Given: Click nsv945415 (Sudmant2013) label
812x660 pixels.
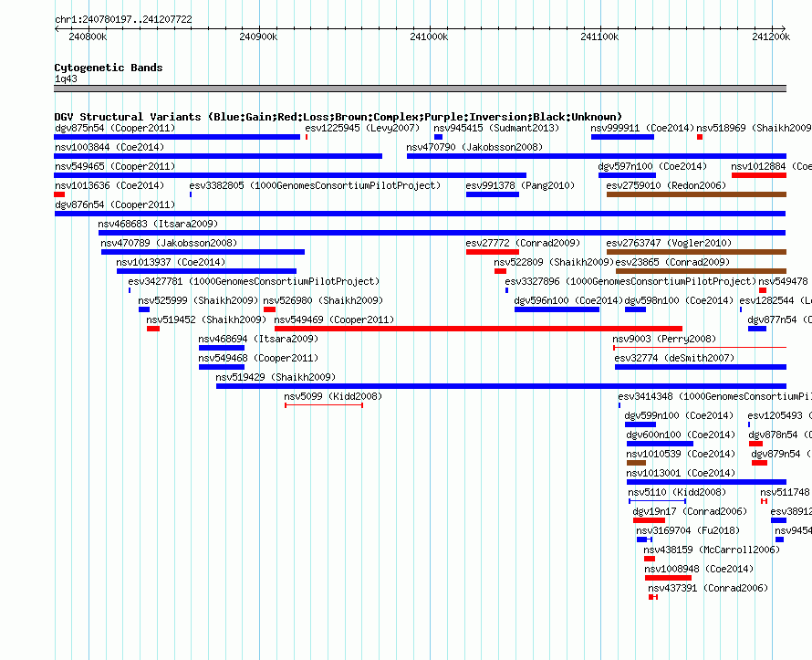Looking at the screenshot, I should click(496, 128).
